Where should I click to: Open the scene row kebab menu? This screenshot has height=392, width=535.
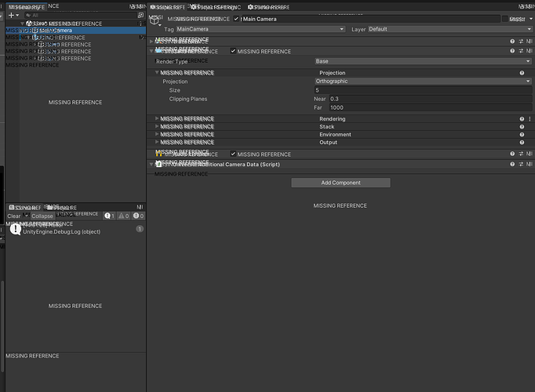pyautogui.click(x=141, y=24)
